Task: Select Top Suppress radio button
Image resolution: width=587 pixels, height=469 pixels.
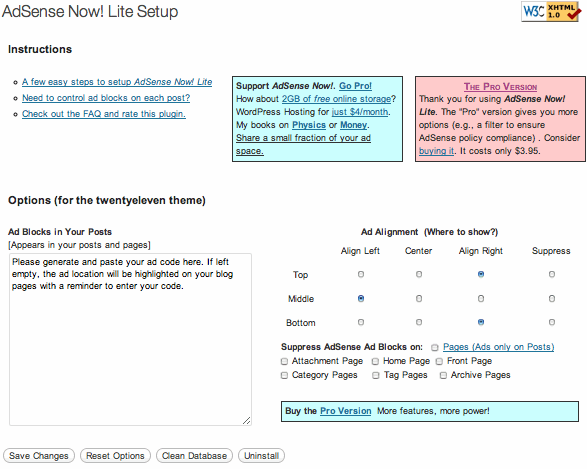Action: [x=552, y=274]
